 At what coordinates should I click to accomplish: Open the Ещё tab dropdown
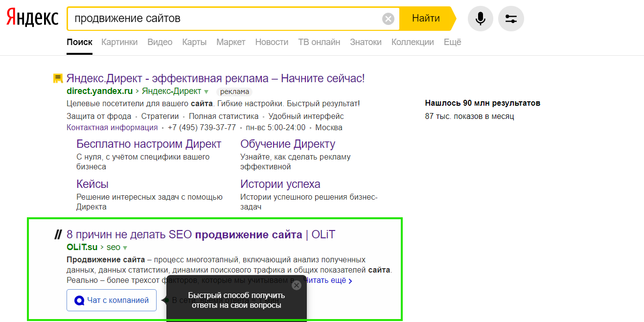pyautogui.click(x=452, y=42)
